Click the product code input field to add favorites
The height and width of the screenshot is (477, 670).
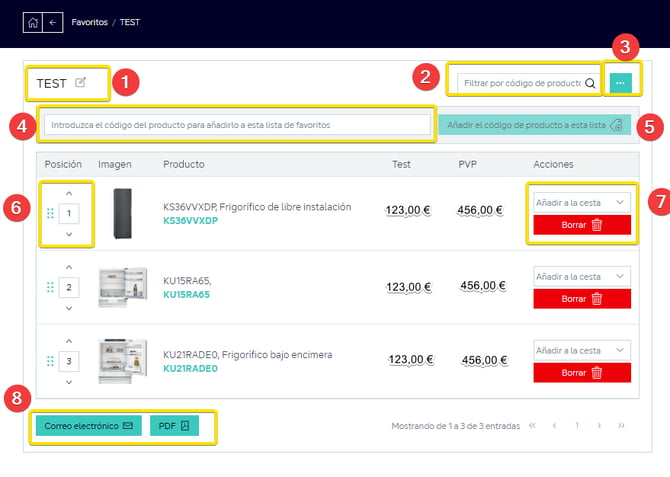(237, 125)
